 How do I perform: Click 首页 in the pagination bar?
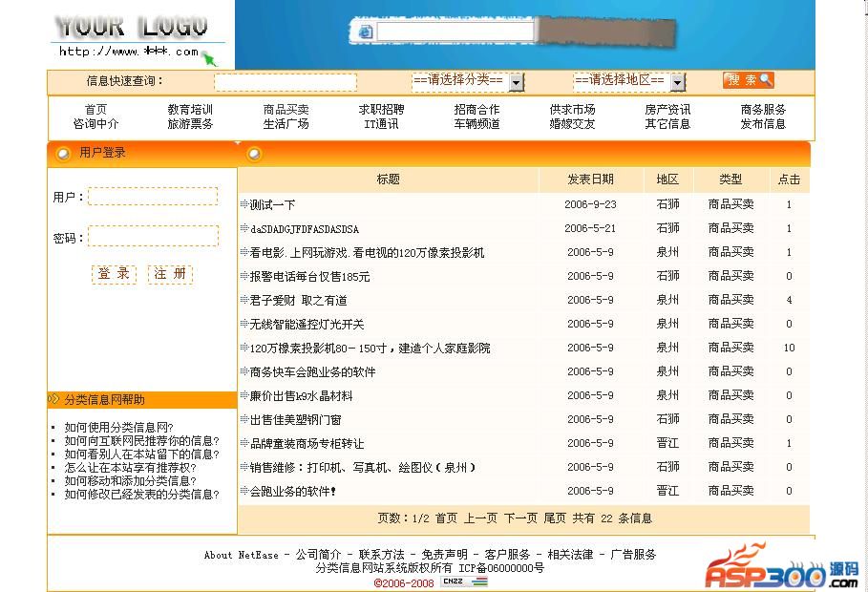pyautogui.click(x=446, y=518)
